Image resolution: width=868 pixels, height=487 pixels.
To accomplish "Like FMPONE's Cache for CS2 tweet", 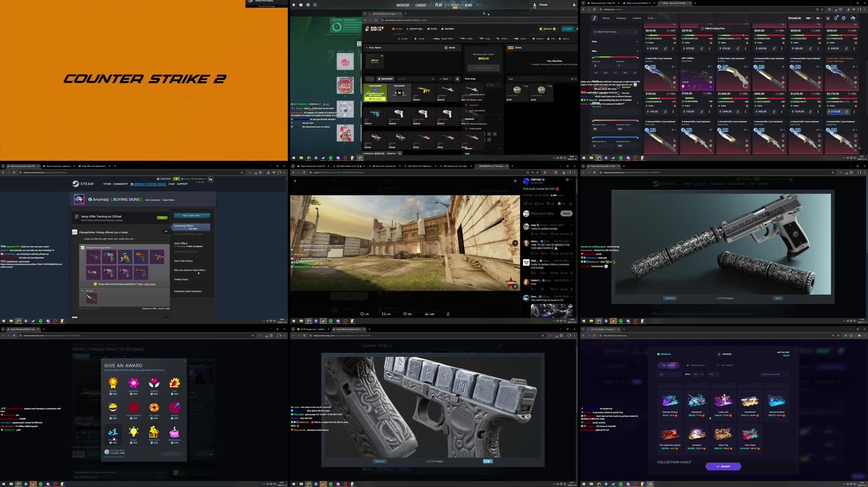I will tap(548, 203).
